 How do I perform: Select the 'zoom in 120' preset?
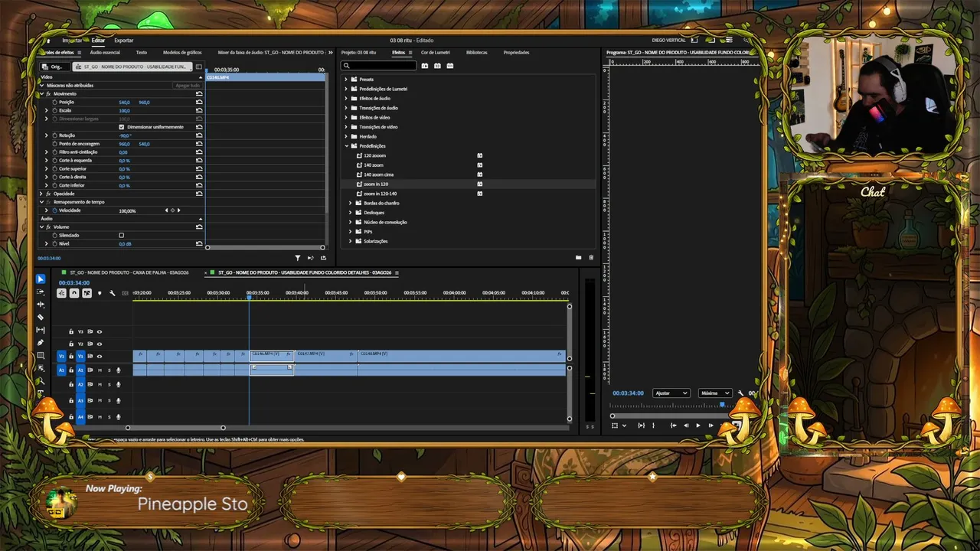tap(376, 184)
